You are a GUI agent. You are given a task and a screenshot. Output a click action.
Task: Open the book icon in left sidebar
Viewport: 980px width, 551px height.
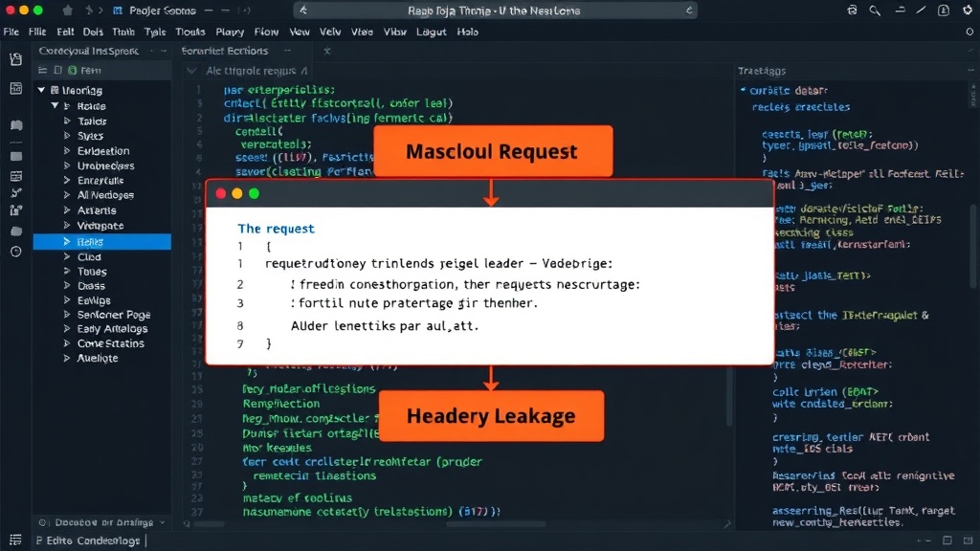16,125
